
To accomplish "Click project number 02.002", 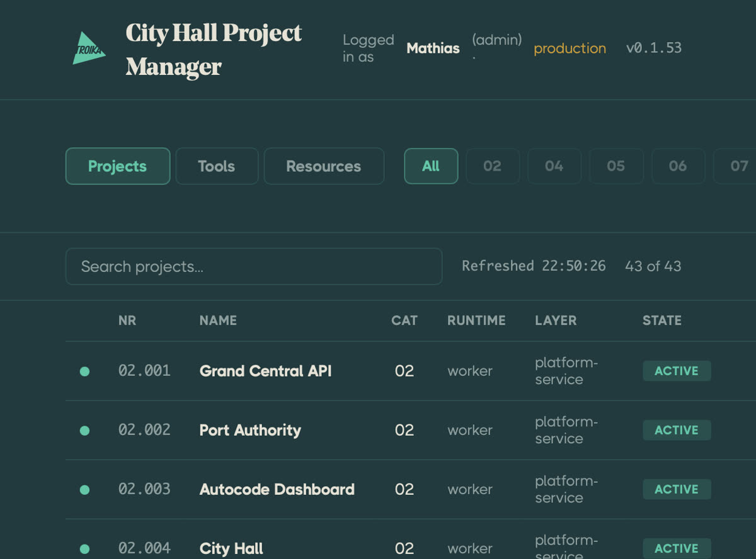I will coord(144,430).
